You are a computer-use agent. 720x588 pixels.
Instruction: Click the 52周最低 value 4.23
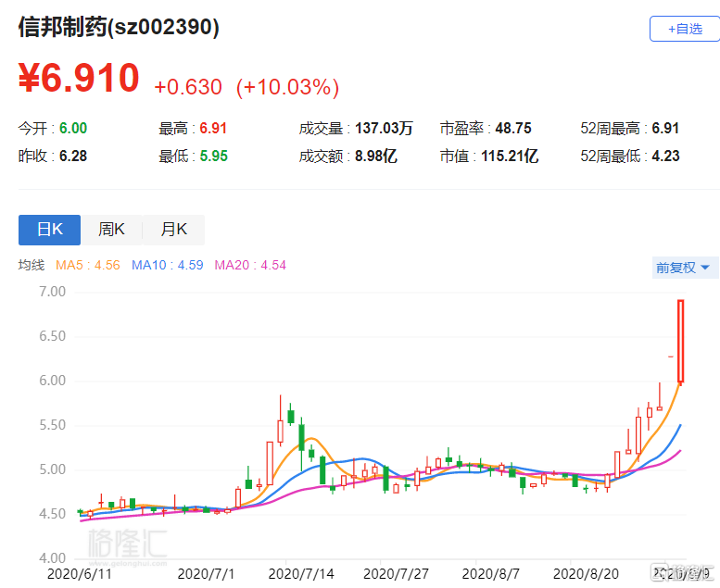pyautogui.click(x=665, y=156)
